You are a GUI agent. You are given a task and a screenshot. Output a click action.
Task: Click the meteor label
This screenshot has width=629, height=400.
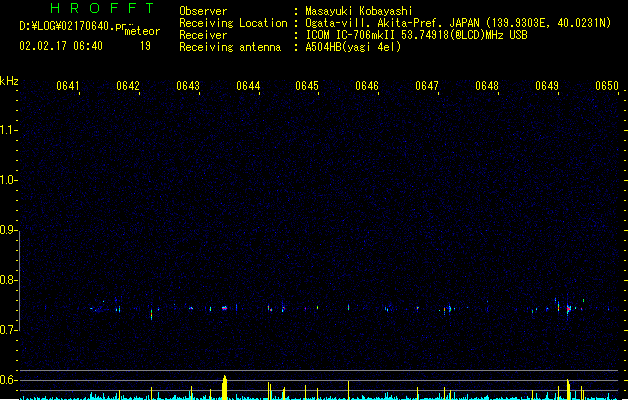[142, 31]
